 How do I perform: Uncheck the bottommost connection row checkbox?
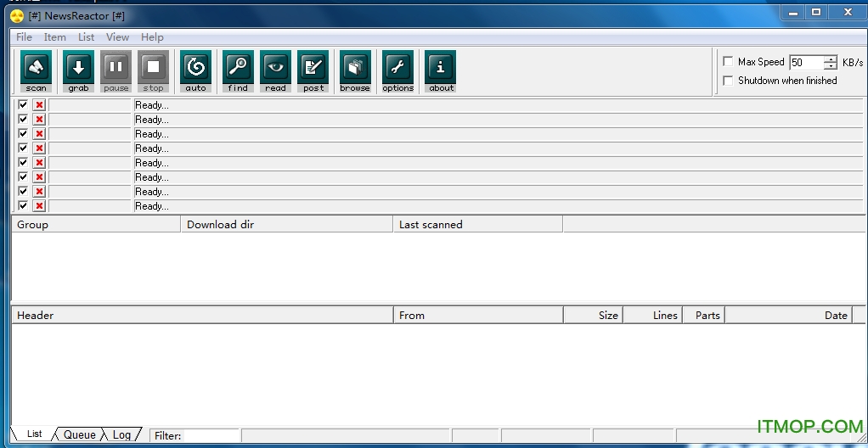[23, 205]
